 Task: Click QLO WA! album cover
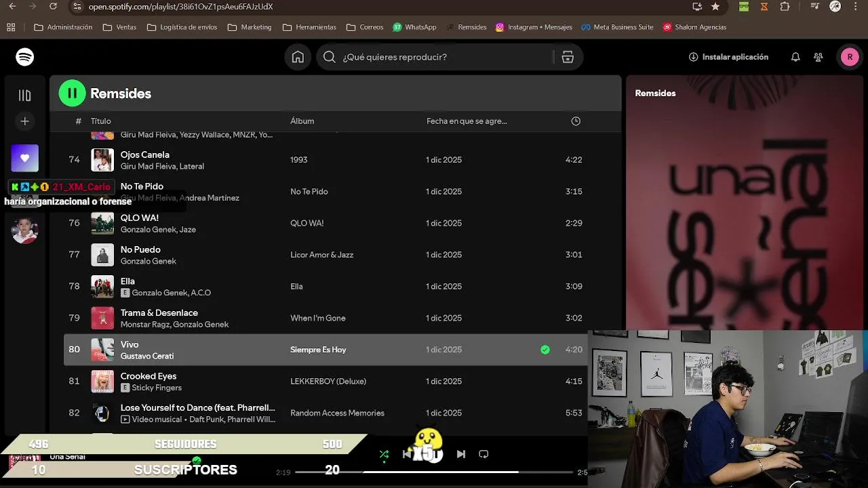(102, 223)
